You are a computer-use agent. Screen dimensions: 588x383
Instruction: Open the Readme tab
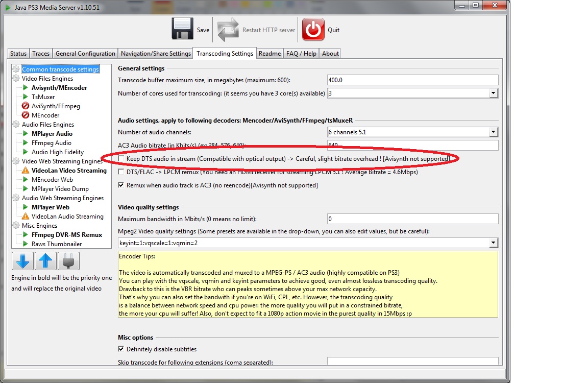269,53
